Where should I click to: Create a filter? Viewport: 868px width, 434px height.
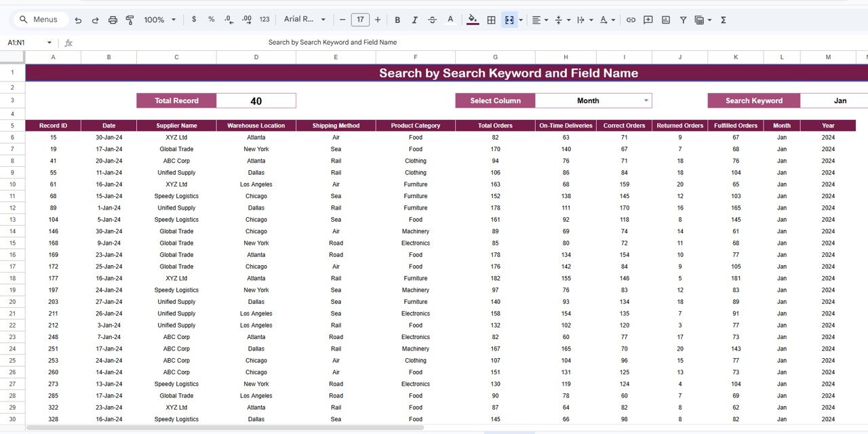pos(683,20)
